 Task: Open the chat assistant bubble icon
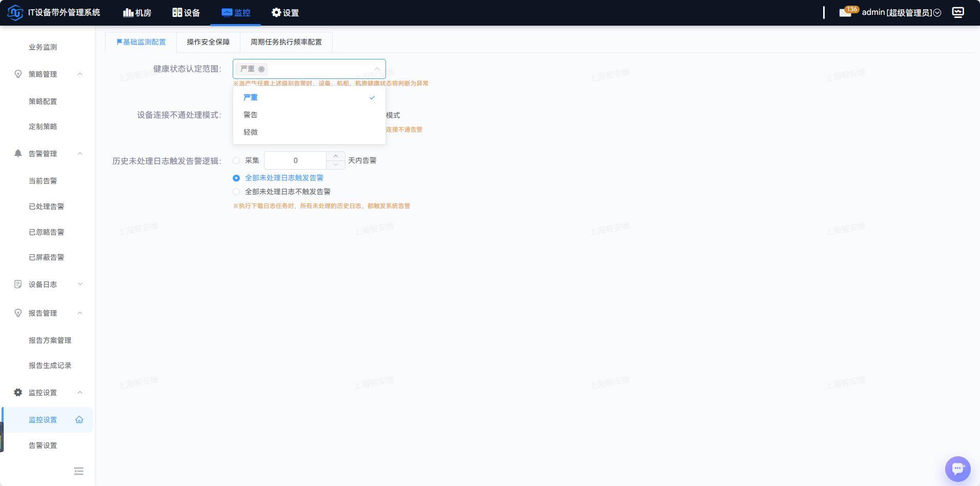click(957, 469)
